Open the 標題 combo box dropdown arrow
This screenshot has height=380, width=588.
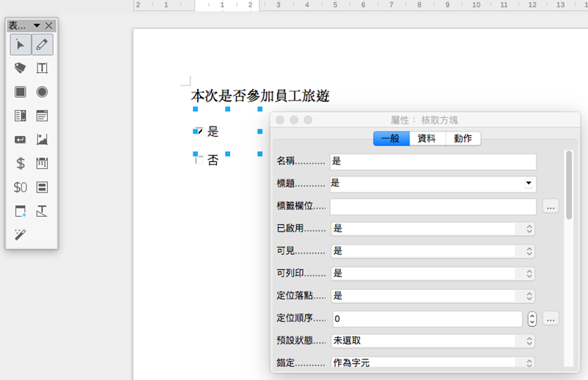tap(528, 183)
